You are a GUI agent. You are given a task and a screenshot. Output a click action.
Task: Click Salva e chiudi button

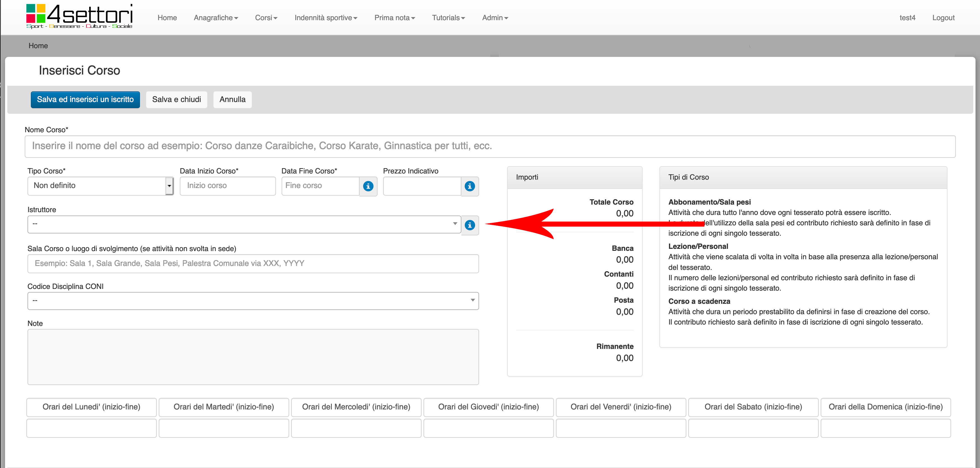click(176, 99)
